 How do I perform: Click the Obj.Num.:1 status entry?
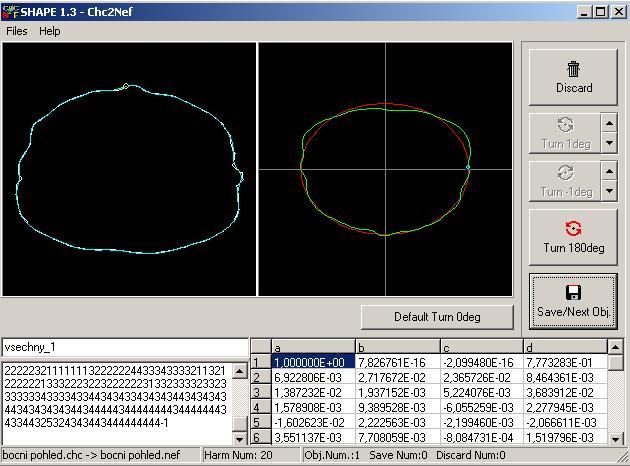click(331, 455)
